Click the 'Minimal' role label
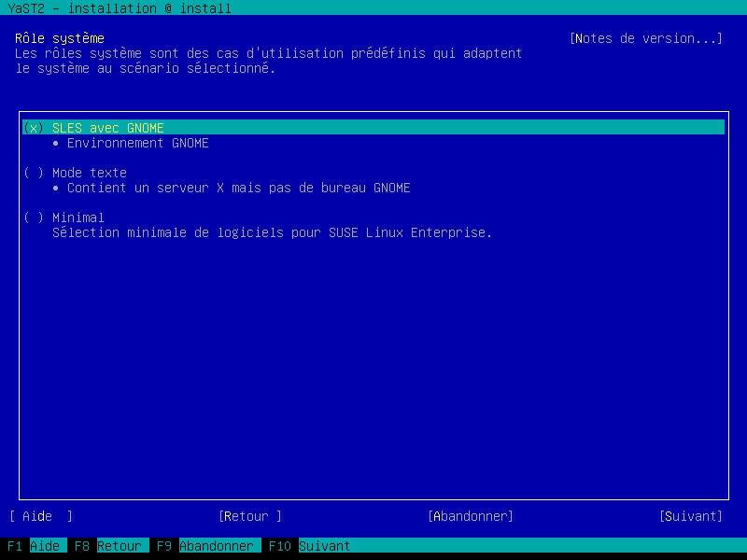747x560 pixels. [x=78, y=217]
